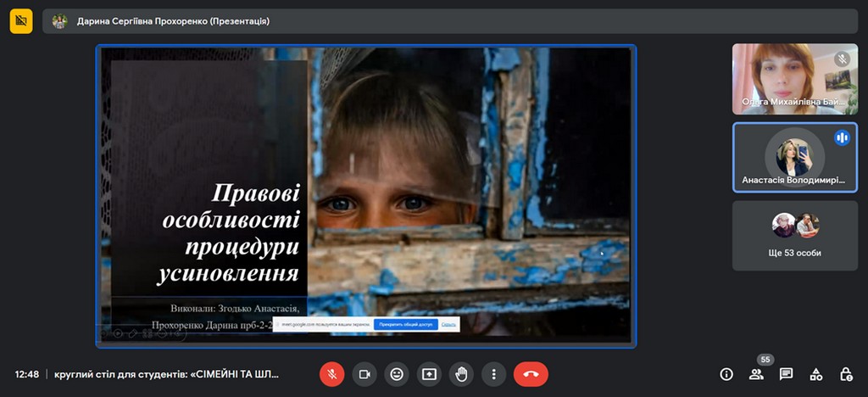868x397 pixels.
Task: Show the participants list with 55 people
Action: pos(756,374)
